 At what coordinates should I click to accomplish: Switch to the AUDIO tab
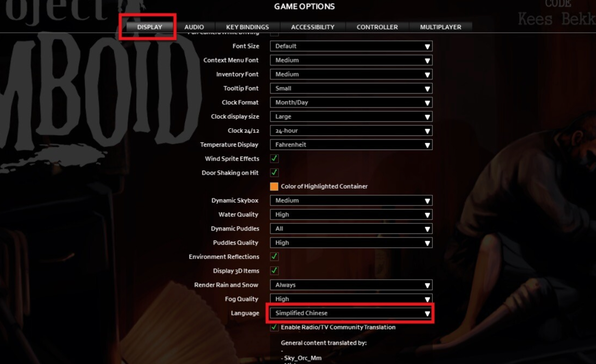click(x=194, y=27)
